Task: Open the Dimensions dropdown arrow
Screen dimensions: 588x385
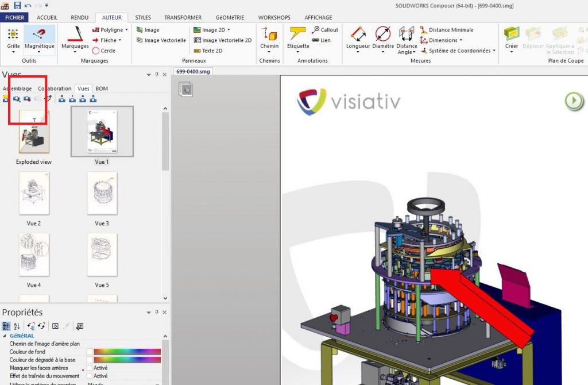Action: (x=461, y=40)
